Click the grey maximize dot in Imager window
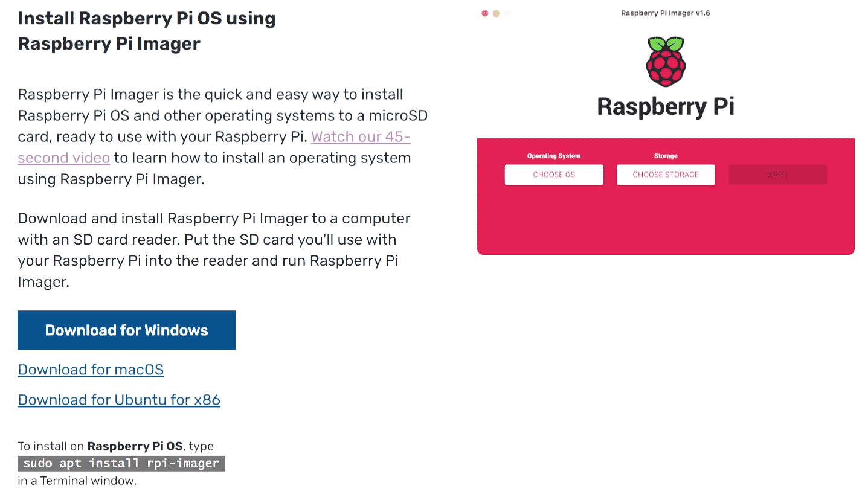The height and width of the screenshot is (500, 868). click(507, 13)
